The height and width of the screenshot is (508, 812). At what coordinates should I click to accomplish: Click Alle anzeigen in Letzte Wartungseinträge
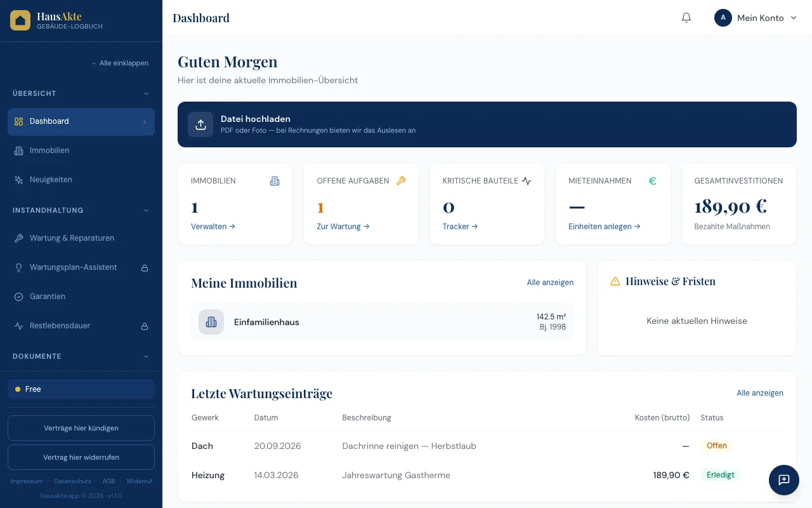pos(760,393)
